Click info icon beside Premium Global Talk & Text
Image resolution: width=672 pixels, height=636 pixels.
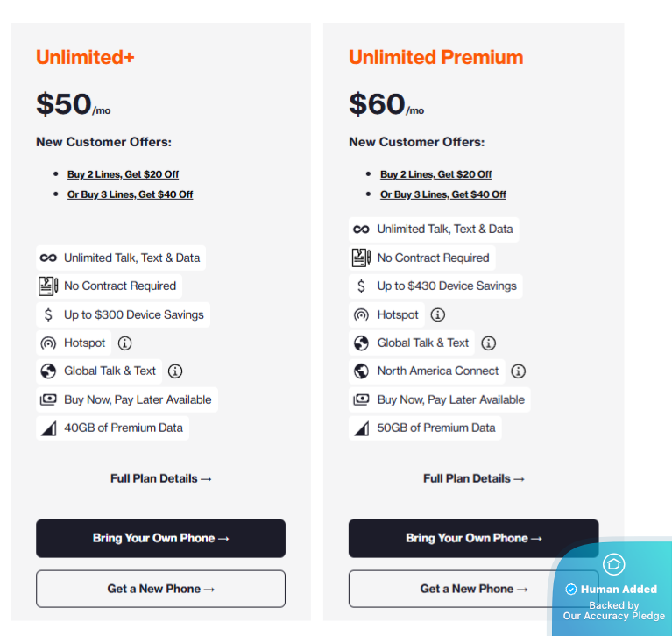[x=489, y=343]
